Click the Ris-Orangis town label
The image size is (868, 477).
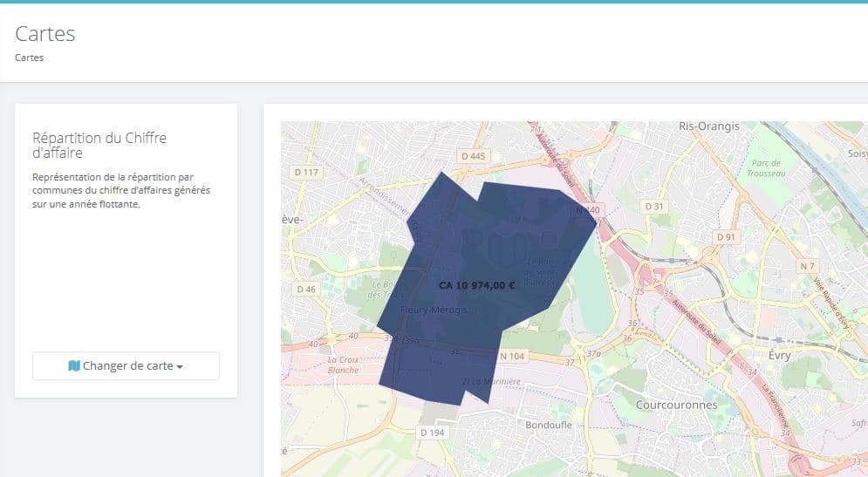tap(709, 126)
